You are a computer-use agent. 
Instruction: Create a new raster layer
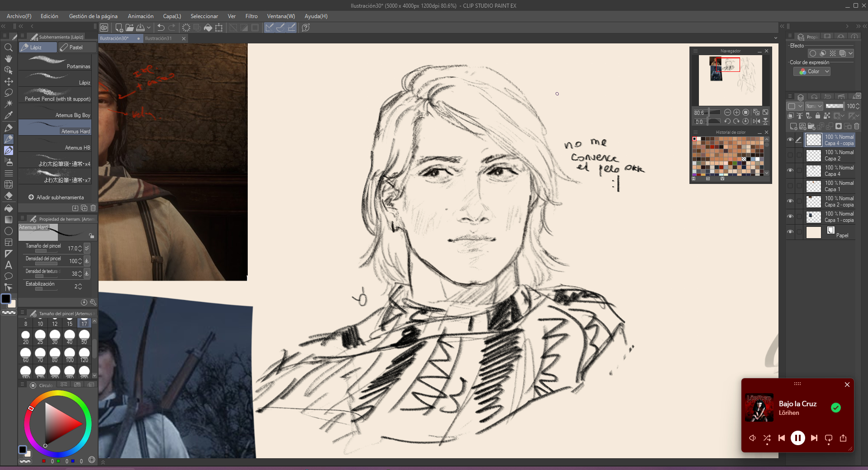click(793, 127)
